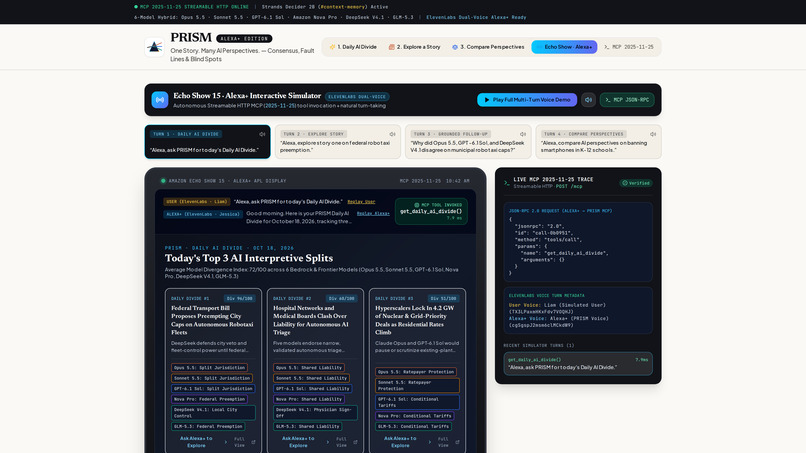Play audio via Turn 4 speaker icon
The width and height of the screenshot is (806, 453).
click(653, 134)
